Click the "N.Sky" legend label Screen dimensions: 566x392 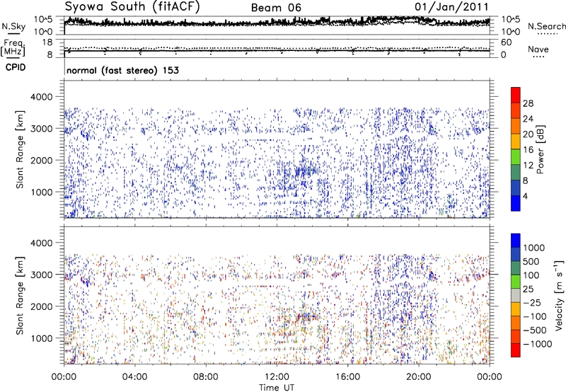pos(13,26)
